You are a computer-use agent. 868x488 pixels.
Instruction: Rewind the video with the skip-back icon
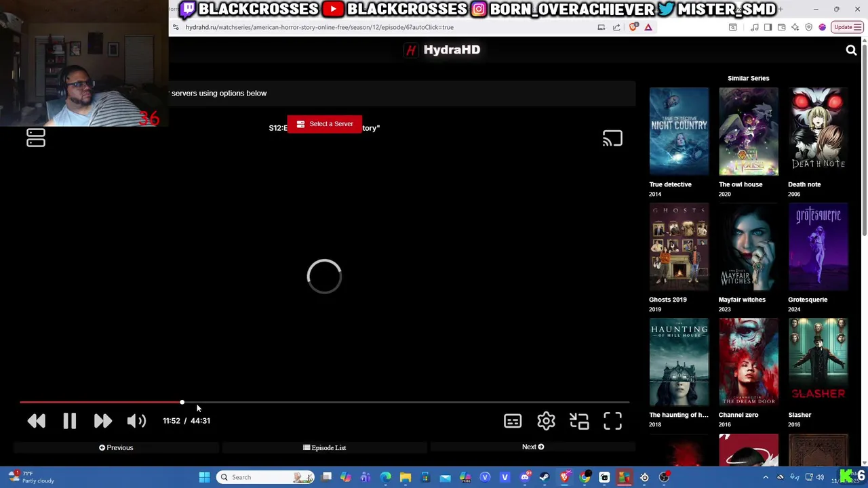(x=37, y=421)
